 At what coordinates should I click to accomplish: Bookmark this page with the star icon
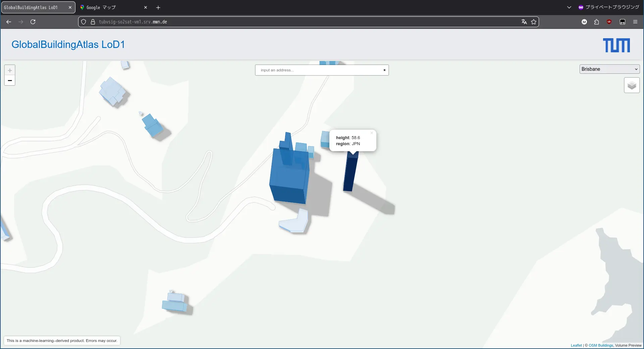pyautogui.click(x=534, y=22)
